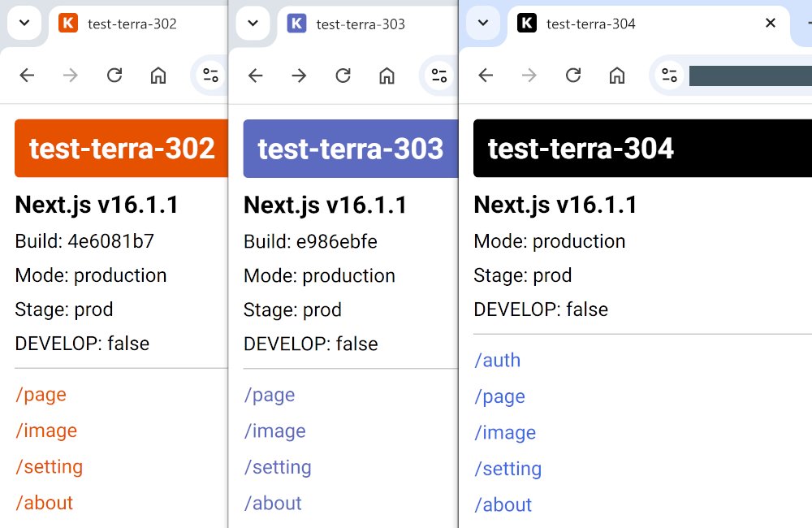This screenshot has height=528, width=812.
Task: Click 'Next.js v16.1.1' heading in test-terra-304
Action: click(x=555, y=205)
